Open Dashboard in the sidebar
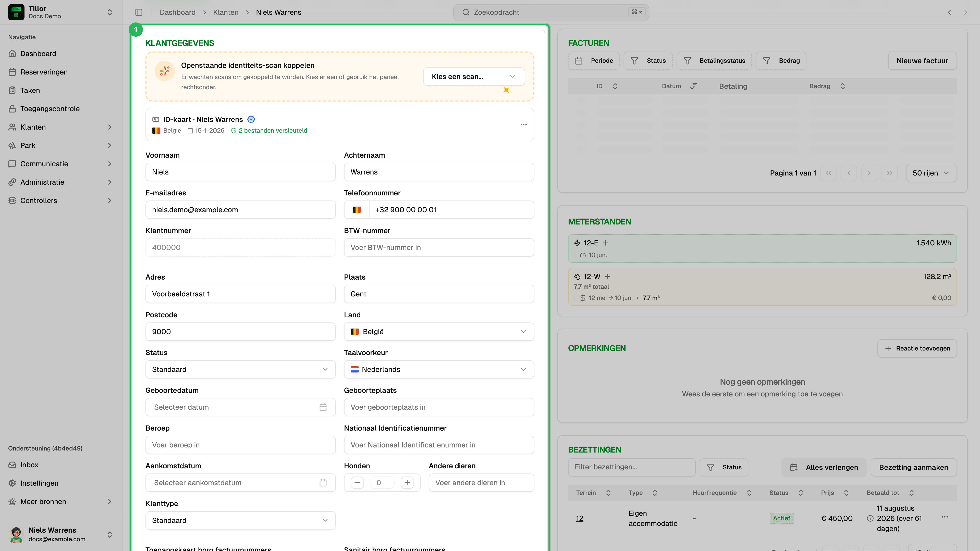The image size is (980, 551). pos(61,54)
